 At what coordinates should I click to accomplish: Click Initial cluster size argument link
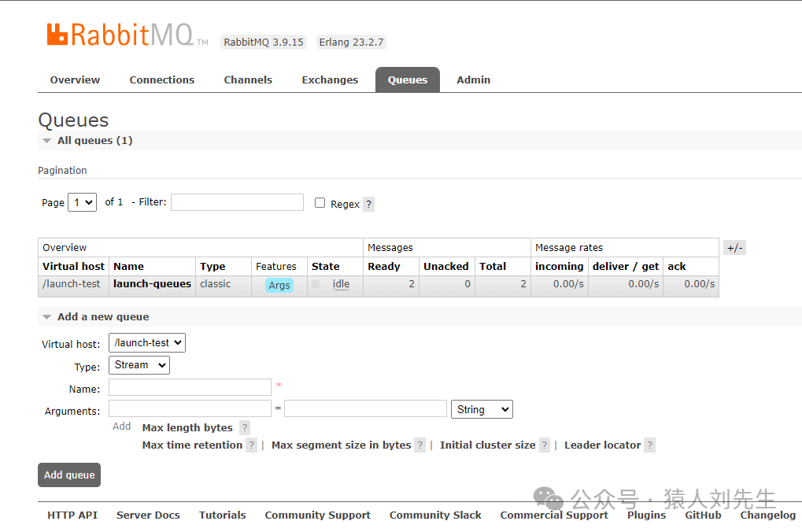(487, 445)
